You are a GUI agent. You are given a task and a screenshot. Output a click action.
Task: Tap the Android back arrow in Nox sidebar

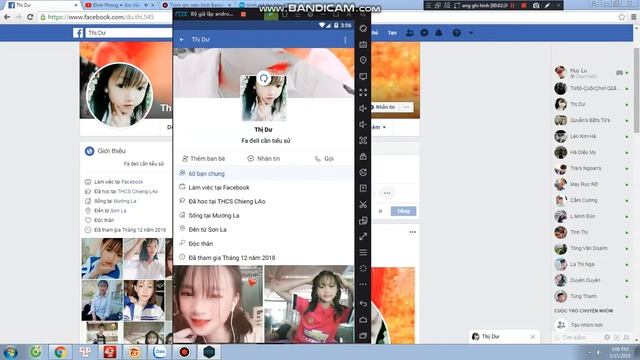[363, 304]
